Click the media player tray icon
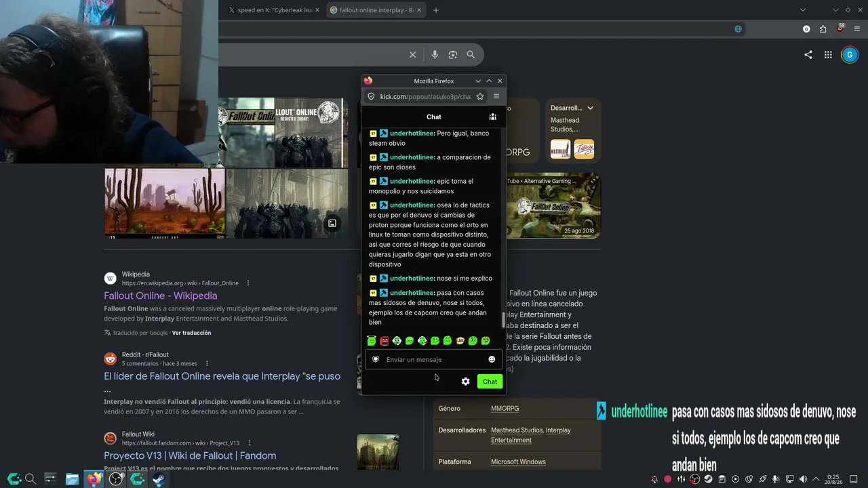Viewport: 868px width, 488px height. click(735, 479)
